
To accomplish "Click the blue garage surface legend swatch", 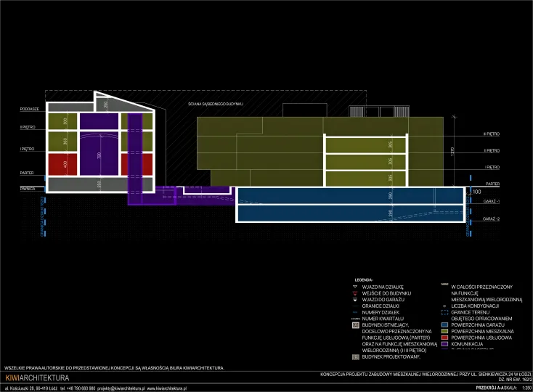I will (444, 325).
